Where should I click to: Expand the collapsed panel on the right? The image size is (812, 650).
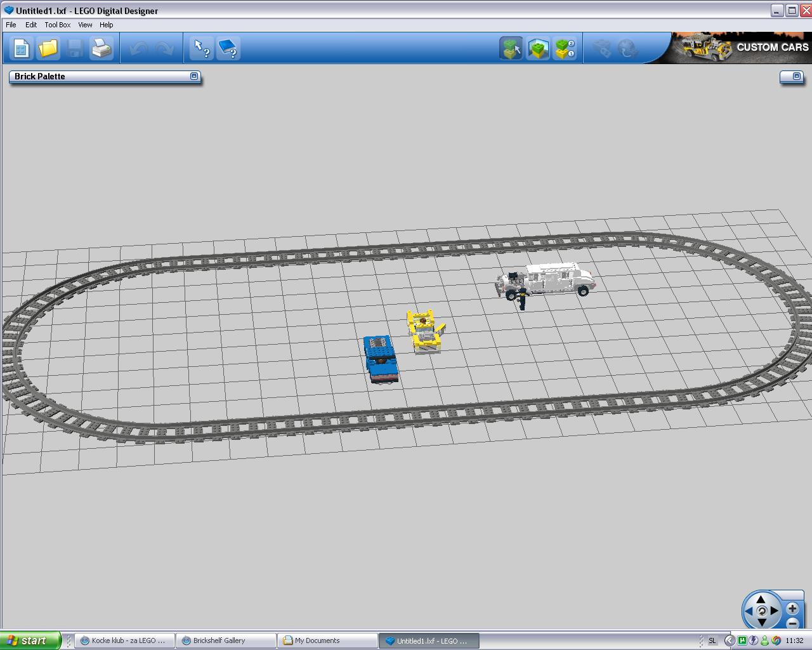pyautogui.click(x=797, y=76)
